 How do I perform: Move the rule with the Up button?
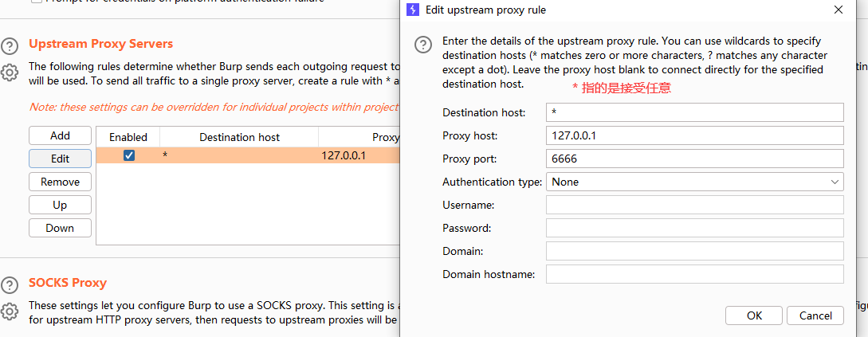[x=60, y=205]
